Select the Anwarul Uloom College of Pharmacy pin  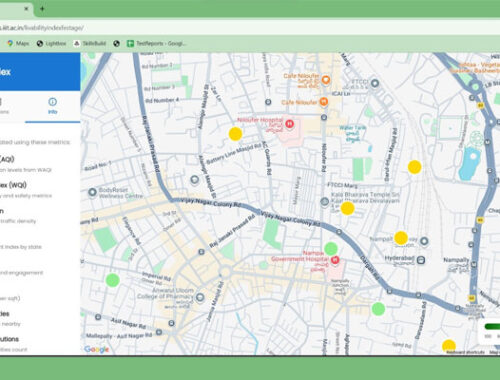click(x=200, y=297)
